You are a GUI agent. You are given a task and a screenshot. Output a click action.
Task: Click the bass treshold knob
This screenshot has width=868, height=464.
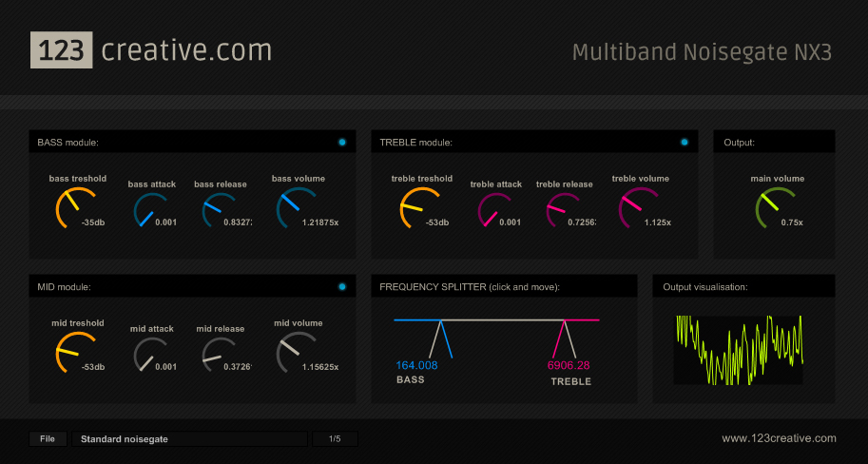click(76, 207)
